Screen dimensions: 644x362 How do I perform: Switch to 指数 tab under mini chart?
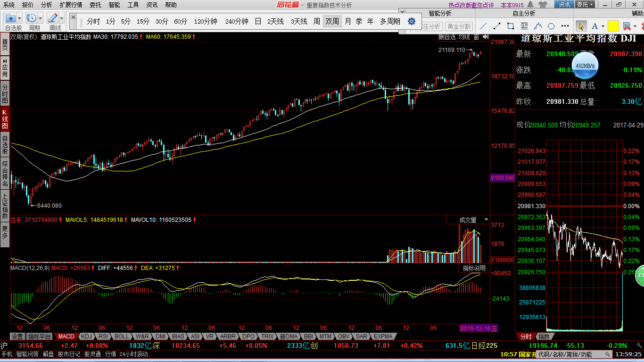point(544,337)
